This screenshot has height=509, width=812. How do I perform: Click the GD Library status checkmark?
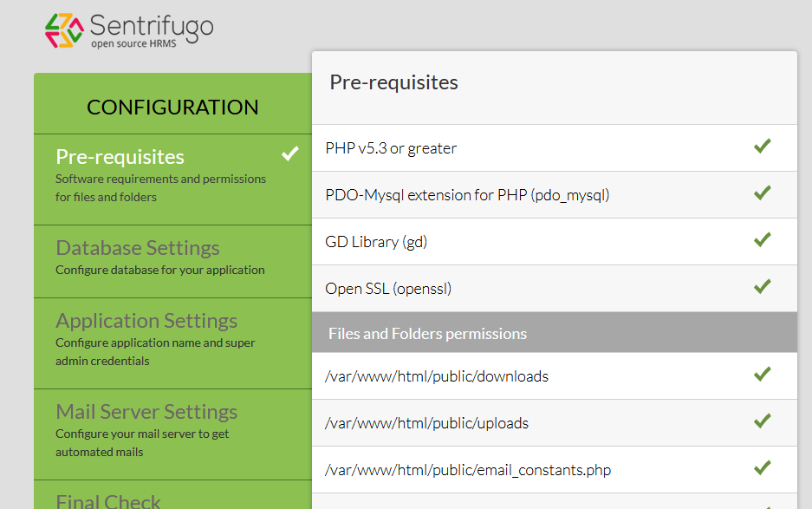[762, 240]
